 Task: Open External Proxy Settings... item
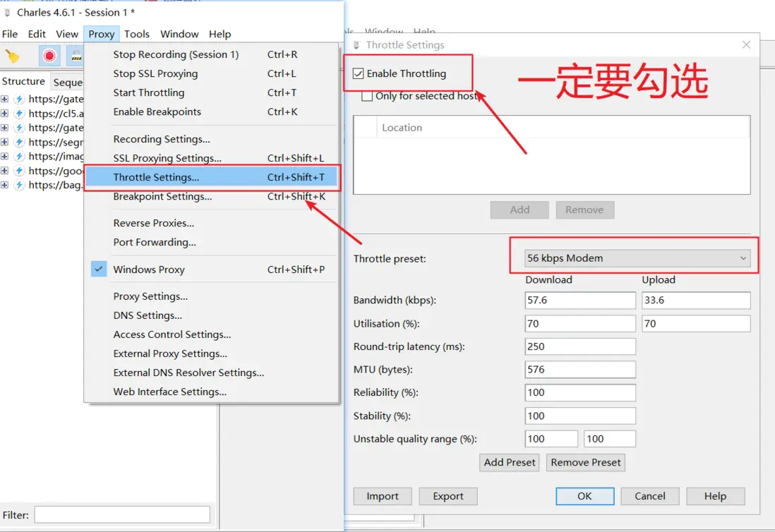coord(212,353)
